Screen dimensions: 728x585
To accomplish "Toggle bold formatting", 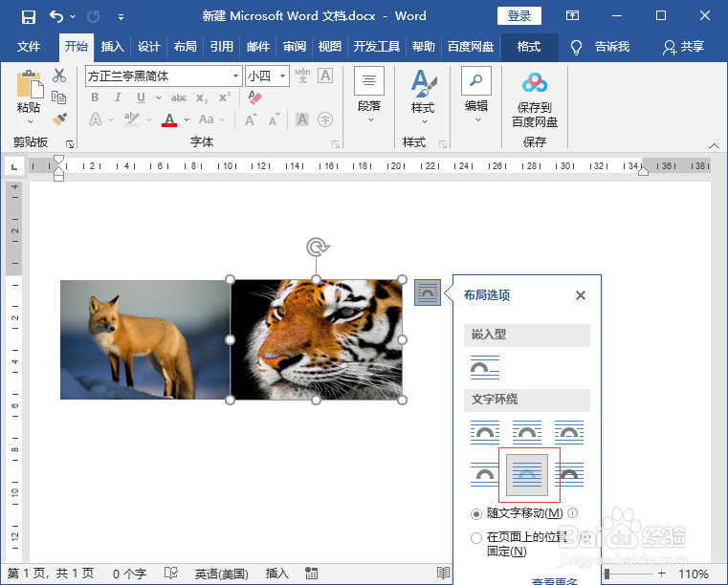I will click(95, 97).
